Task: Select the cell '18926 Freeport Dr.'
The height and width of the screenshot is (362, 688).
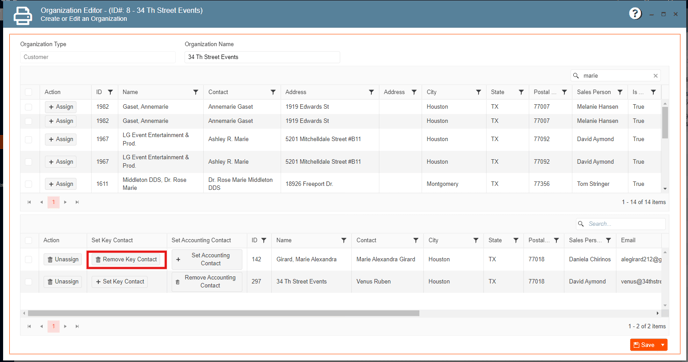Action: (x=309, y=184)
